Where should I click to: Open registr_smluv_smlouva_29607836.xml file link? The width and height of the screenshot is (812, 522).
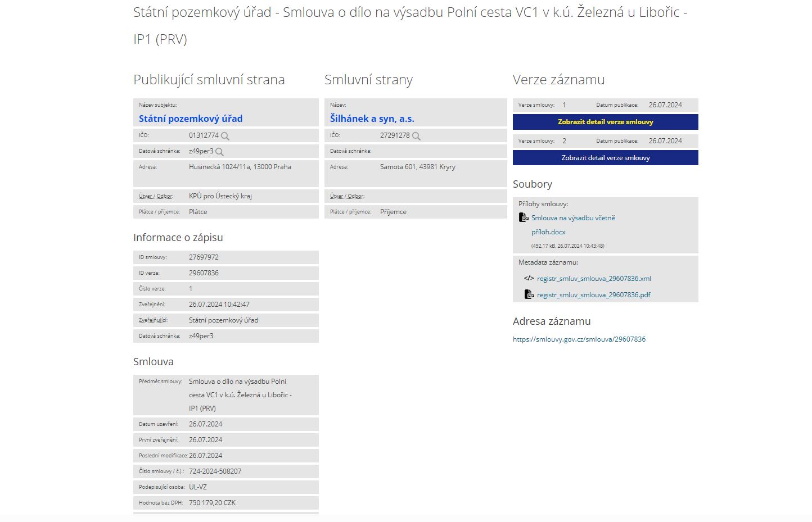pos(594,279)
